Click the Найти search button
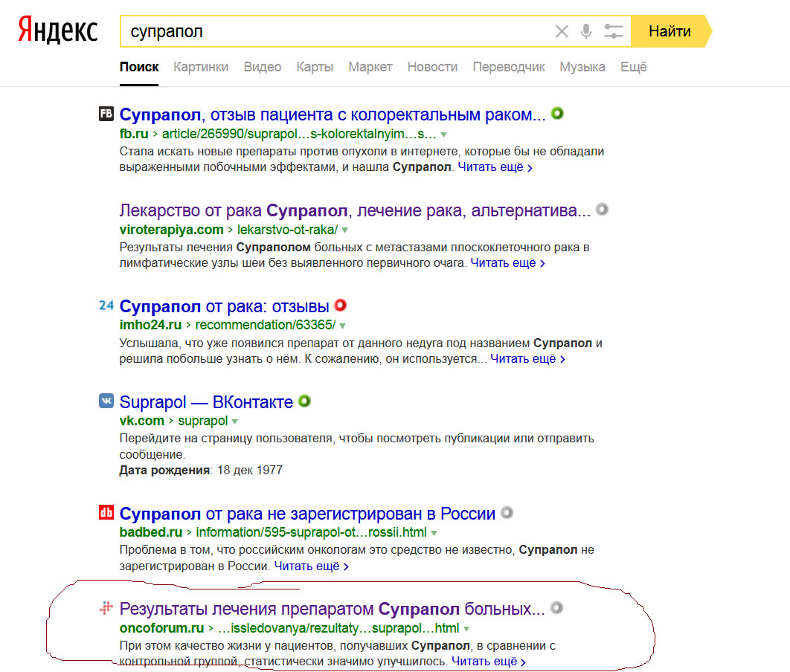The width and height of the screenshot is (790, 672). [670, 31]
